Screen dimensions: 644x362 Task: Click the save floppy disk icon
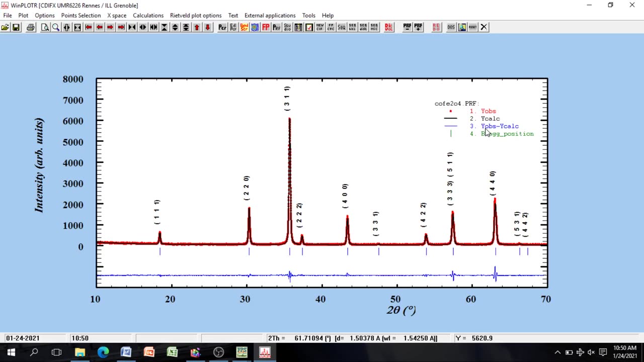tap(16, 27)
